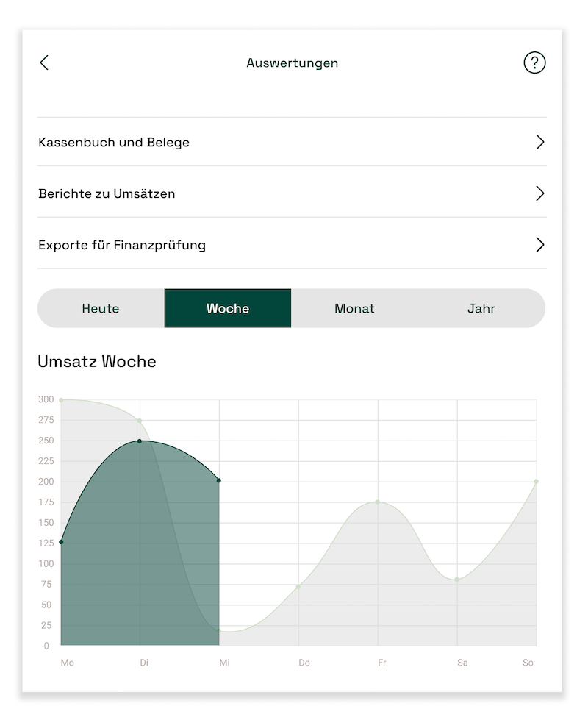Click the Mo axis label

[68, 663]
